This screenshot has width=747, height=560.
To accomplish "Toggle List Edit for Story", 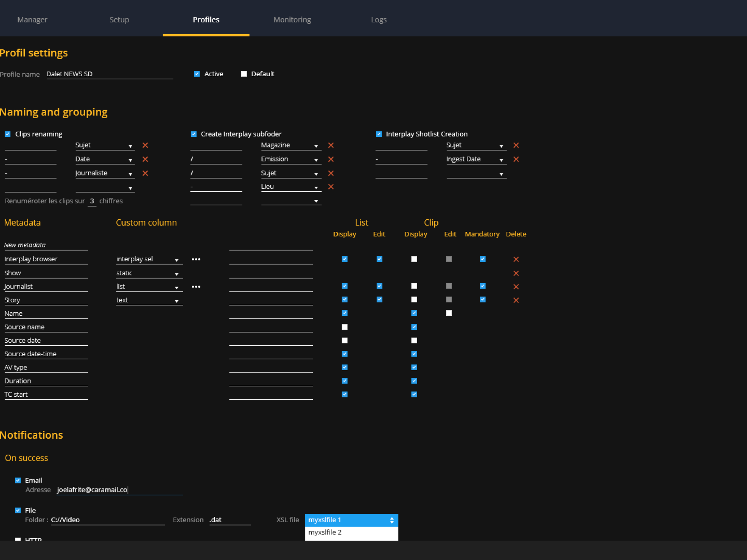I will (x=379, y=299).
